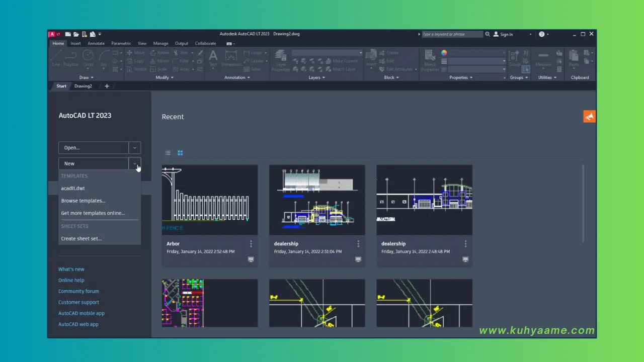
Task: Click the New button dropdown arrow
Action: 134,163
